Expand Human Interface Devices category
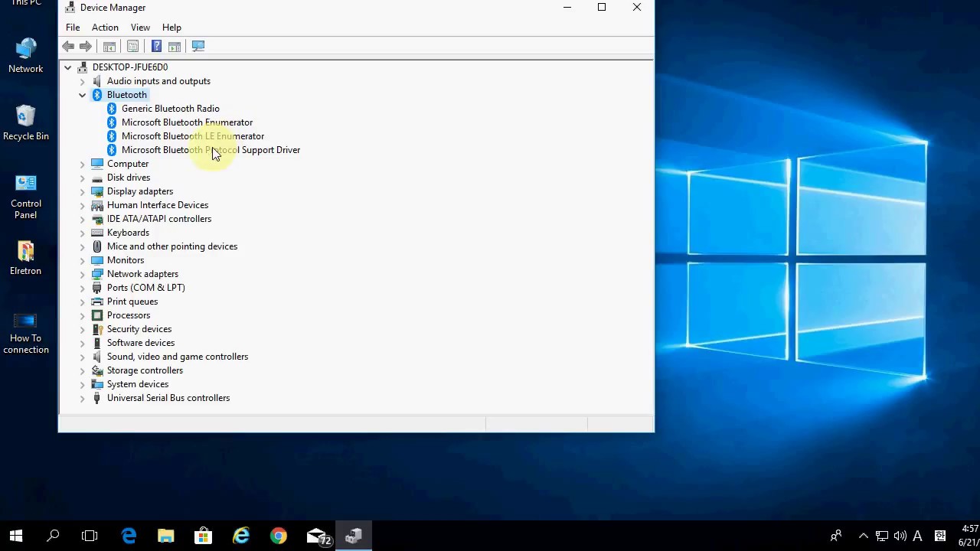This screenshot has height=551, width=980. point(82,205)
